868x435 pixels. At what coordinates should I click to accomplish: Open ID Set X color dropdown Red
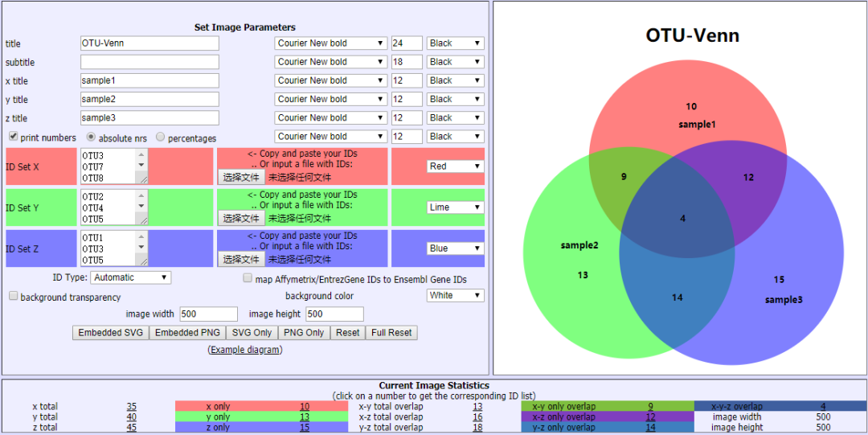pos(455,166)
